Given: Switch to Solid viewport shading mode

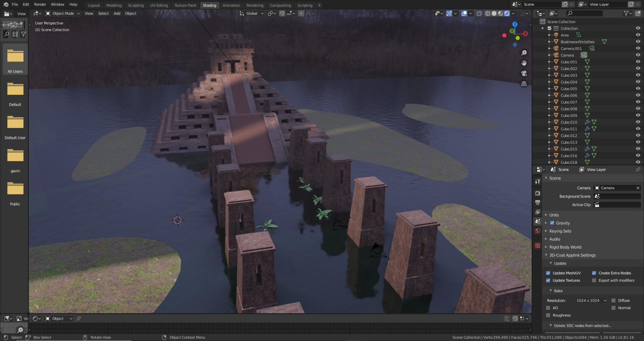Looking at the screenshot, I should click(x=494, y=13).
